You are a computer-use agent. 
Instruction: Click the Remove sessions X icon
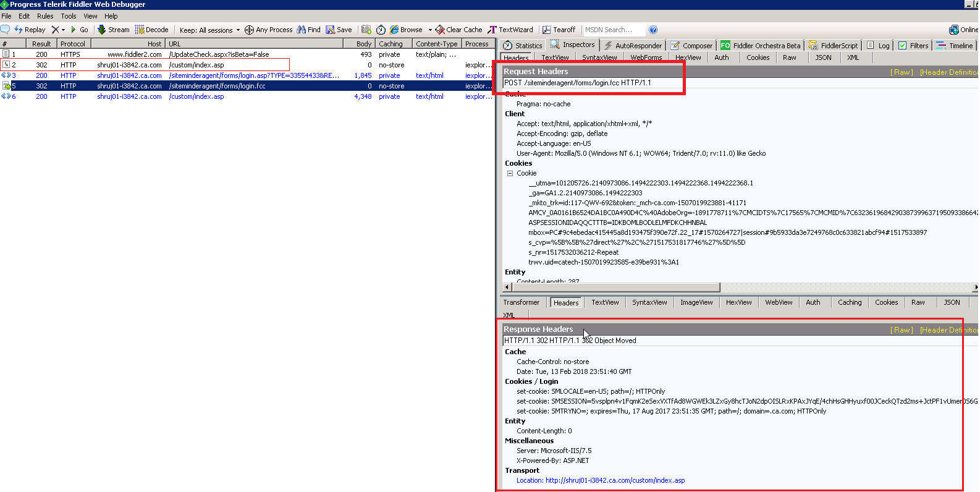55,30
